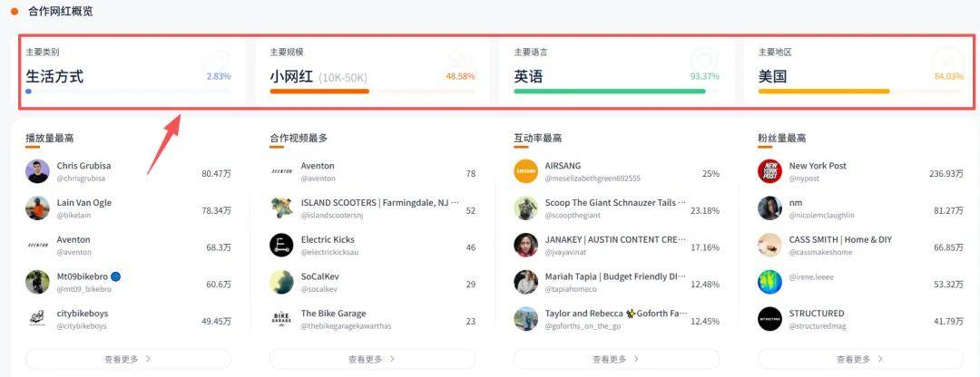
Task: Click the blue verified badge beside Mt09bikebro
Action: (x=116, y=275)
